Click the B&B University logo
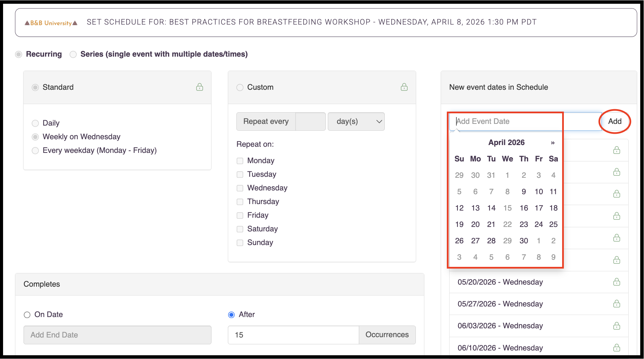 click(51, 23)
